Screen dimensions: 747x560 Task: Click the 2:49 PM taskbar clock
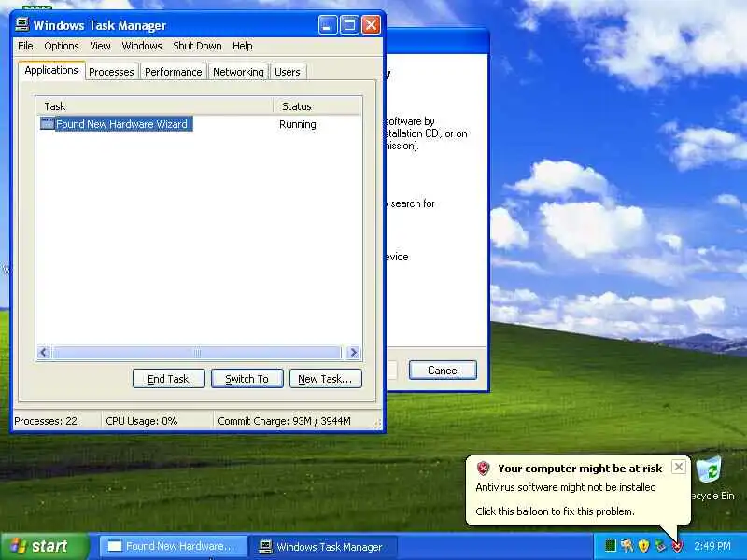(x=712, y=546)
